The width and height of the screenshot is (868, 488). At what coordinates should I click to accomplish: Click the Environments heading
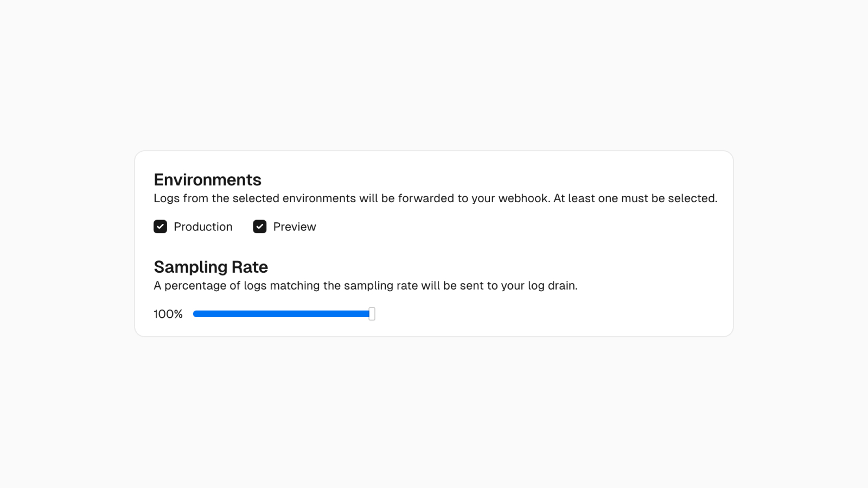tap(207, 179)
